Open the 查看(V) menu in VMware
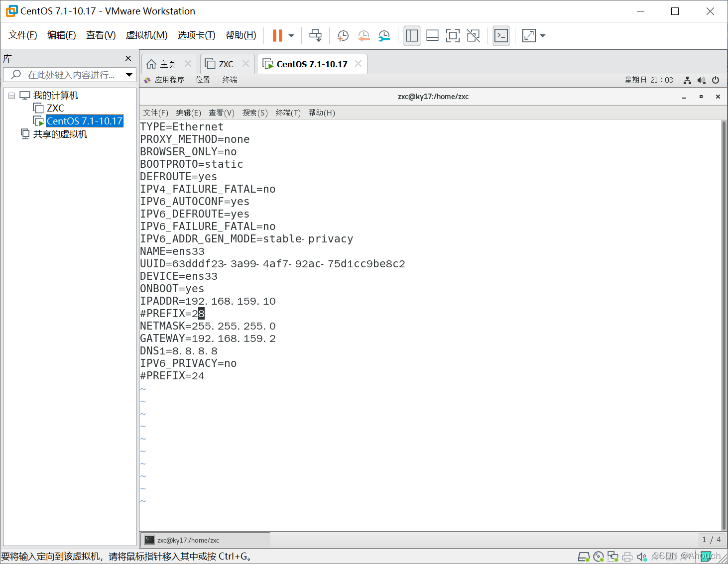Screen dimensions: 728x564 (101, 35)
